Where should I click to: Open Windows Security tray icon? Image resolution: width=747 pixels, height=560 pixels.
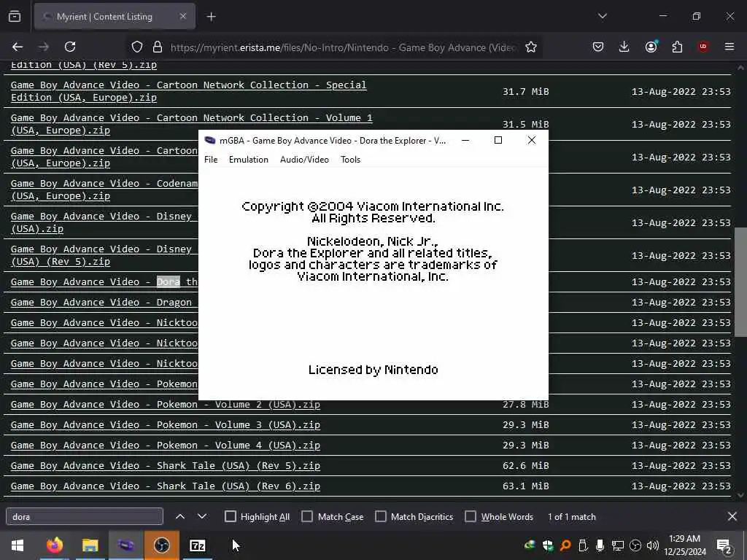point(547,545)
